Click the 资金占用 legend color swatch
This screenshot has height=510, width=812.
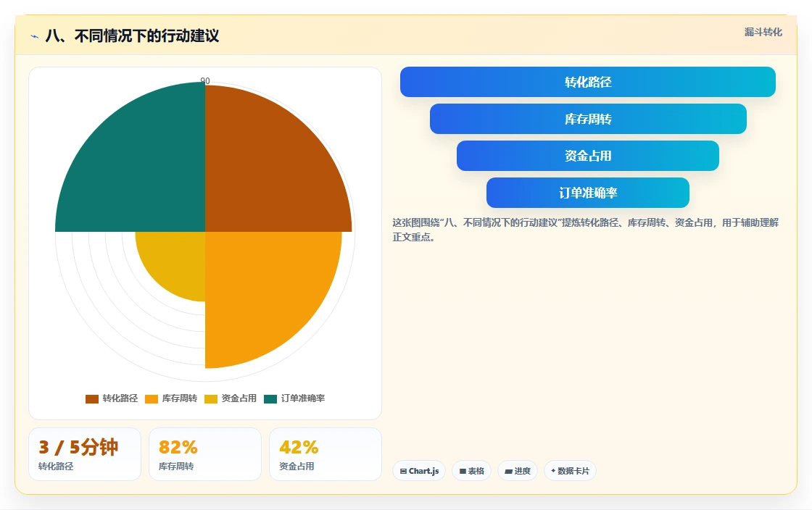tap(211, 398)
